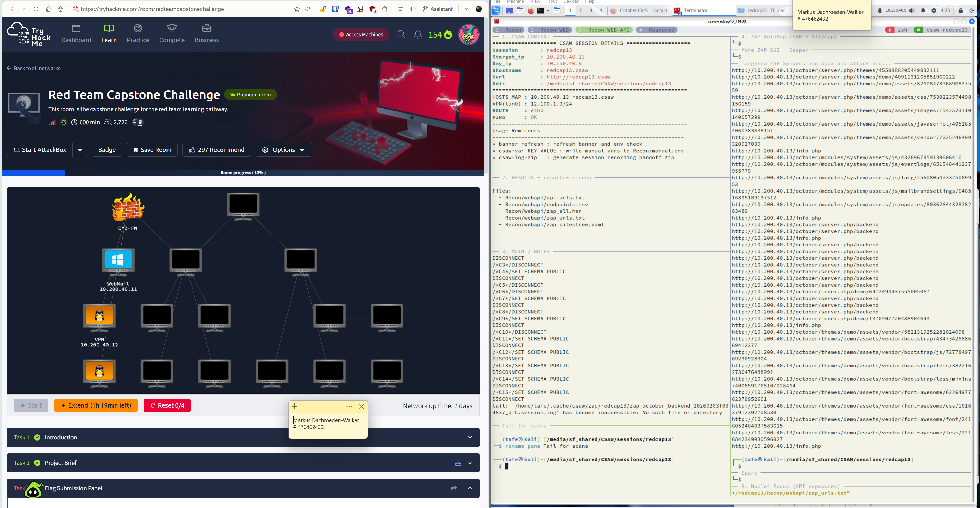The height and width of the screenshot is (508, 980).
Task: Expand Start AttackBox dropdown arrow
Action: (x=80, y=150)
